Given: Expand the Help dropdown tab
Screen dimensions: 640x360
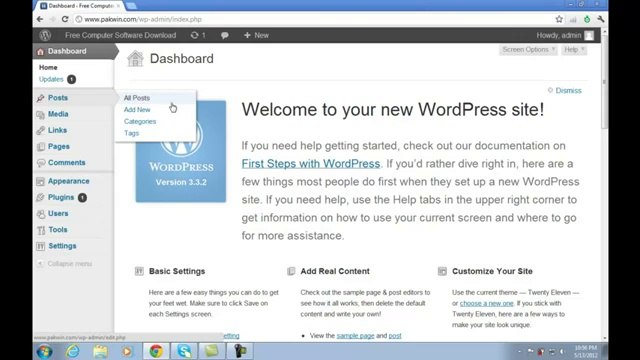Looking at the screenshot, I should pyautogui.click(x=574, y=50).
